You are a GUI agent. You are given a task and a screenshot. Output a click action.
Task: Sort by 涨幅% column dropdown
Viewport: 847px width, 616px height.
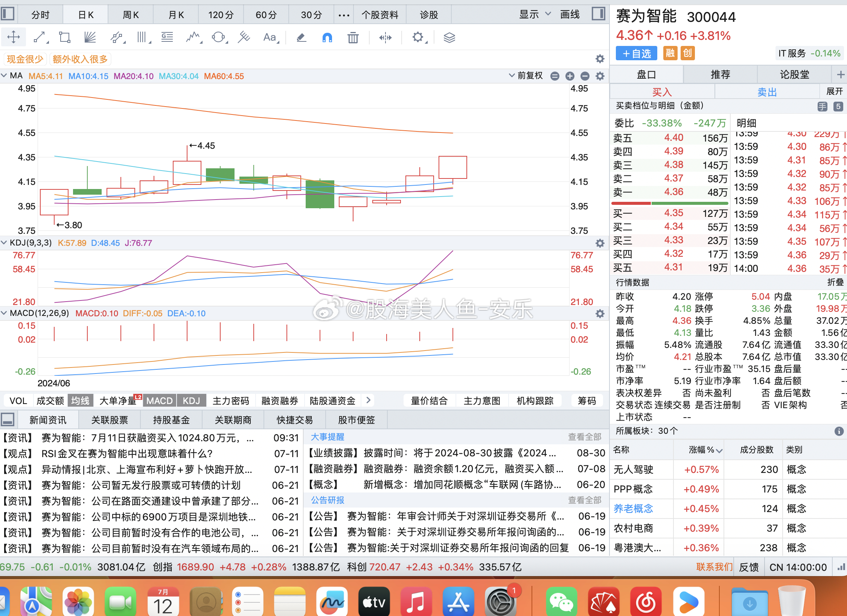(705, 450)
